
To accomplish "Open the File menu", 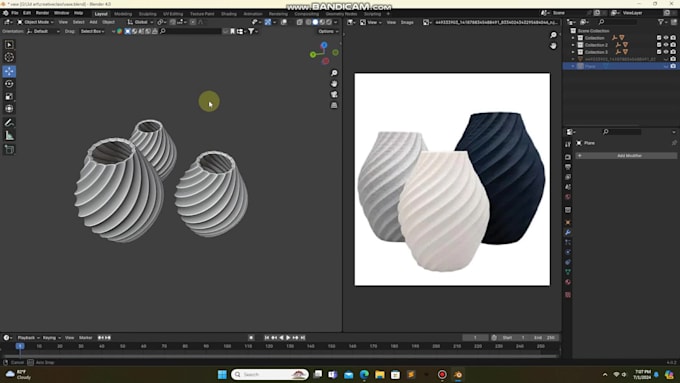I will coord(15,13).
